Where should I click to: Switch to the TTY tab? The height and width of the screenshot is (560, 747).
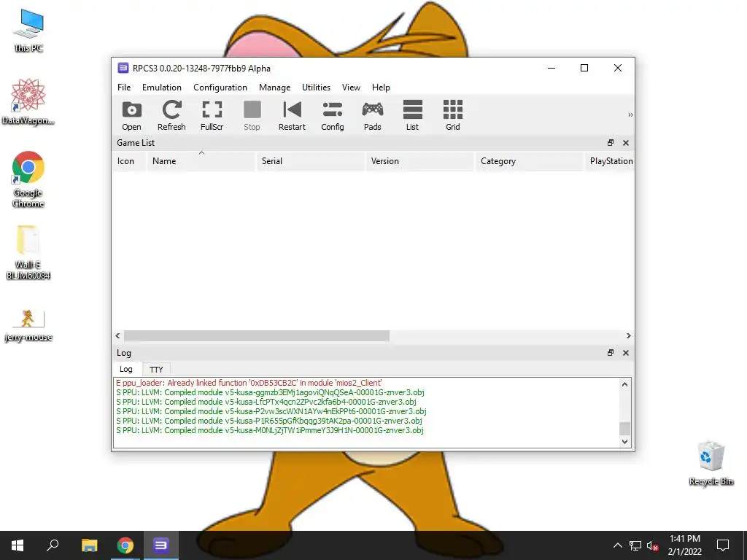[x=156, y=370]
